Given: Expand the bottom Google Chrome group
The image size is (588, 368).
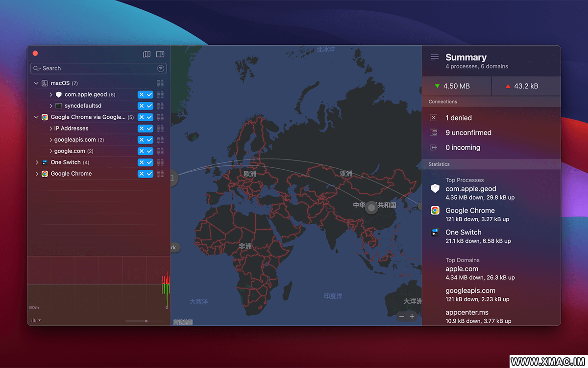Looking at the screenshot, I should pos(37,174).
